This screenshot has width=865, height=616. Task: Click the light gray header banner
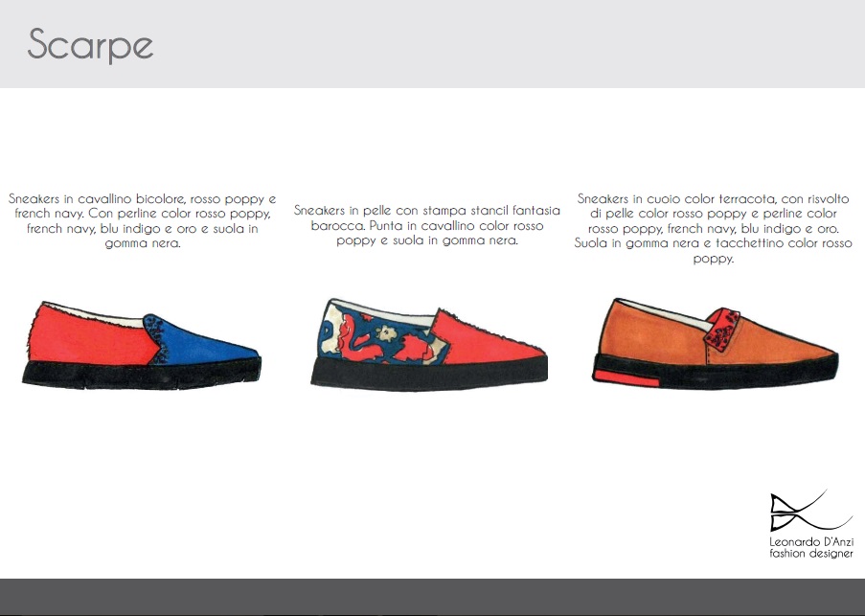pos(433,44)
